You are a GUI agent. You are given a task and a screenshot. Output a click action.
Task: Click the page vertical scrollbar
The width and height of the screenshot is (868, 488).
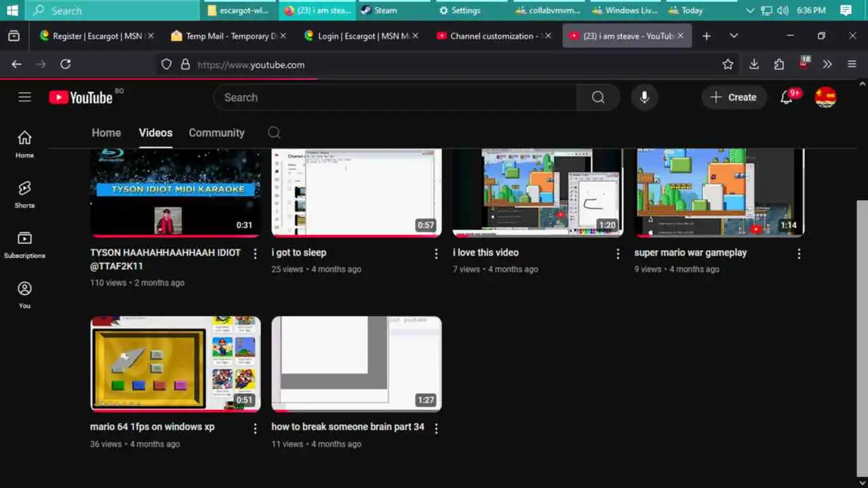coord(862,339)
